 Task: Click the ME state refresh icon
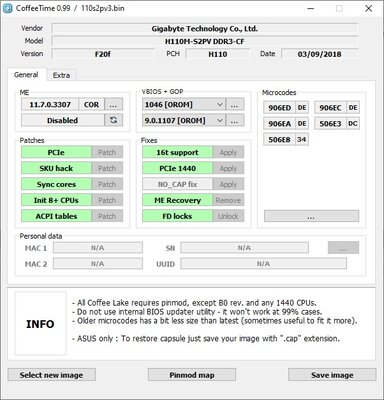(x=113, y=120)
